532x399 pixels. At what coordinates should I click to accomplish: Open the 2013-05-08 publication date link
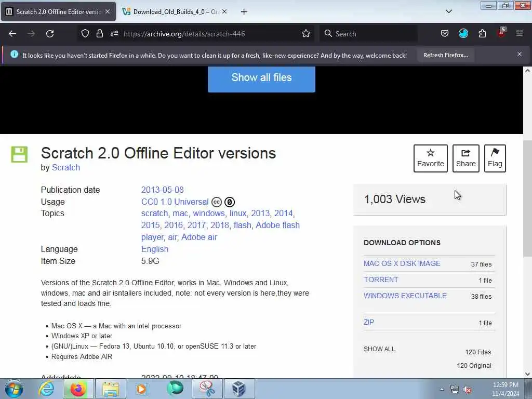162,190
